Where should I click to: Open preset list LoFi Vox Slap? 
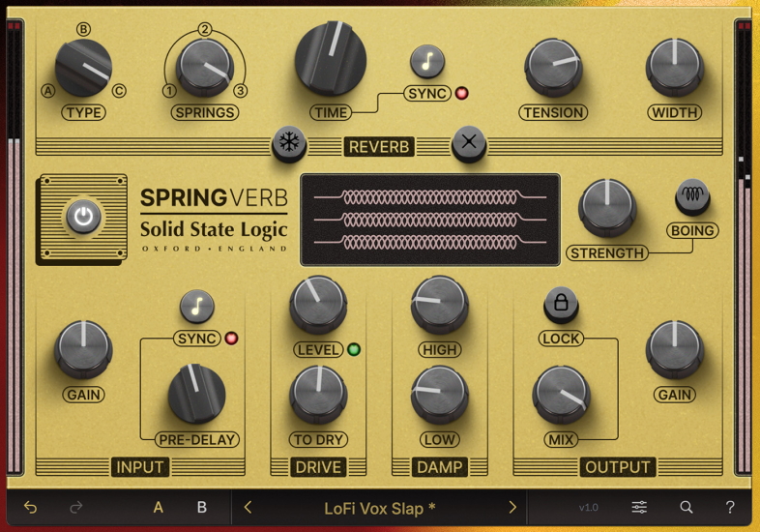(379, 508)
